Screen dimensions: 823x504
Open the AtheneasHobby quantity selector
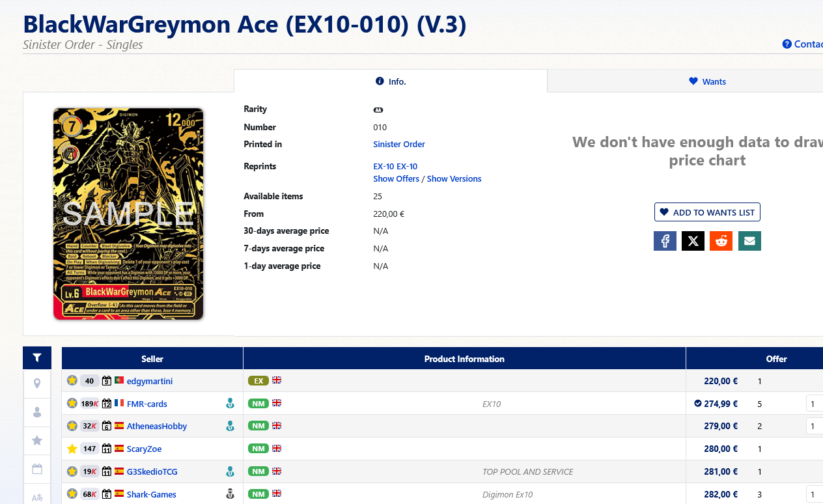pos(815,426)
